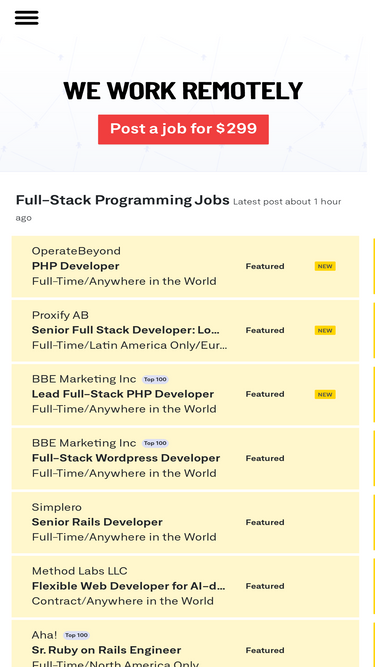Click Full-Time/Latin America Only location text
This screenshot has width=375, height=667.
tap(129, 345)
